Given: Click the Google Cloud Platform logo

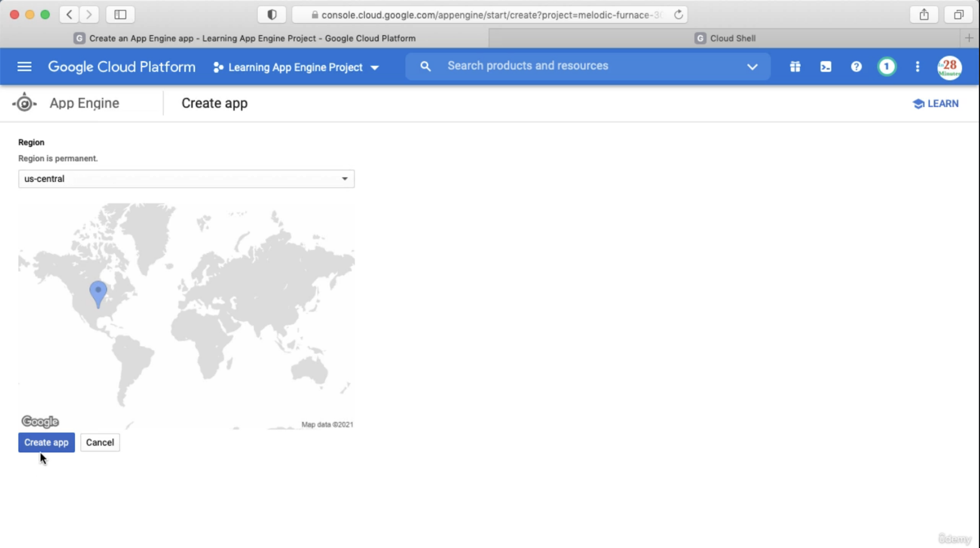Looking at the screenshot, I should coord(121,67).
